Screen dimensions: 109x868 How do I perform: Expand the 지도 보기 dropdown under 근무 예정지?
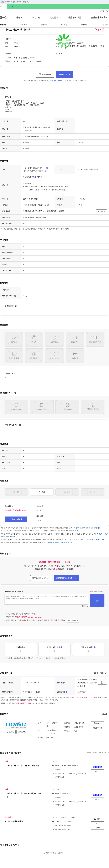pyautogui.click(x=101, y=211)
